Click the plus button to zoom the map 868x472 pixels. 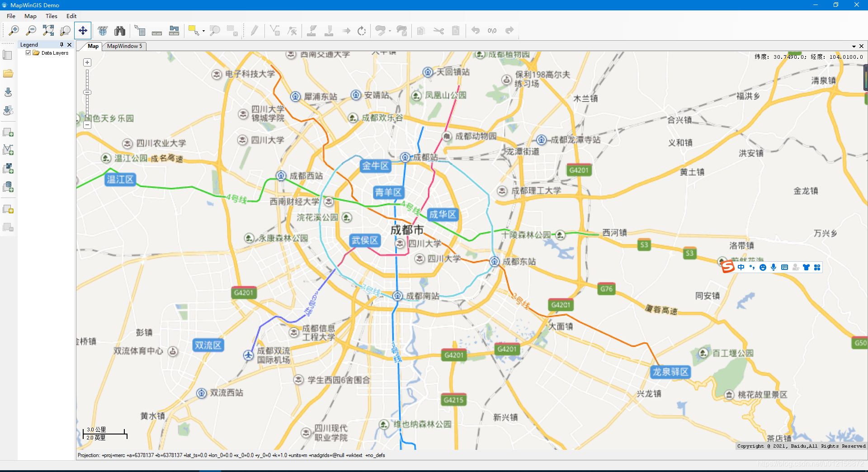coord(87,62)
